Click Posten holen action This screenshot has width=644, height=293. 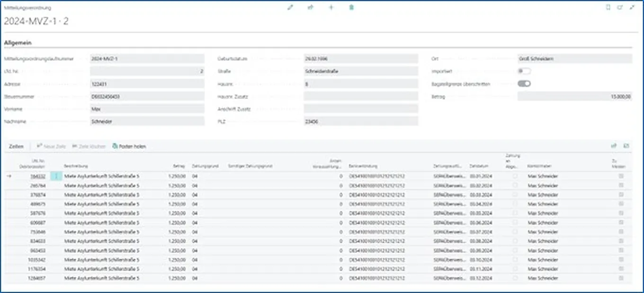pos(129,146)
